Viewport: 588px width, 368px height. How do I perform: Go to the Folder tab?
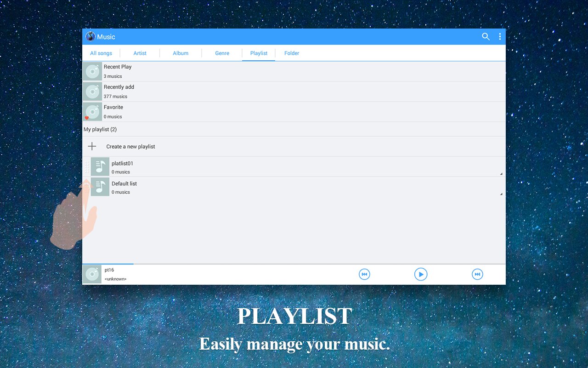[291, 53]
